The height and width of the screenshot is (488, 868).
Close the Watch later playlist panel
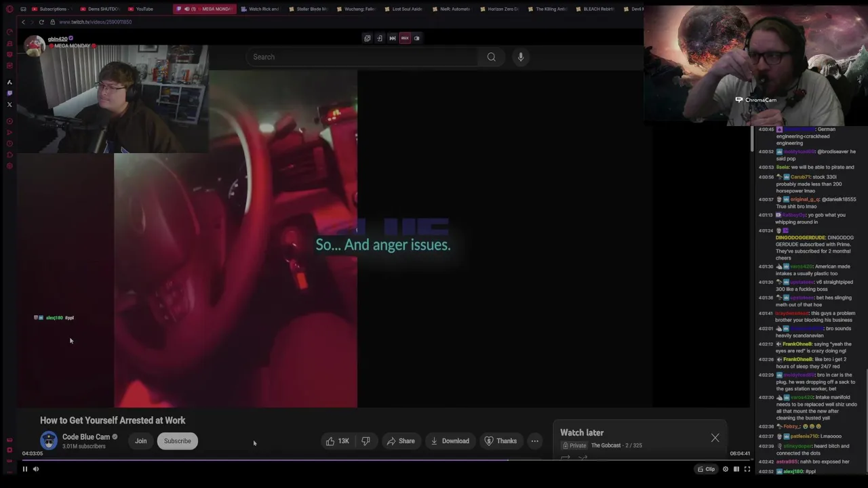tap(715, 438)
